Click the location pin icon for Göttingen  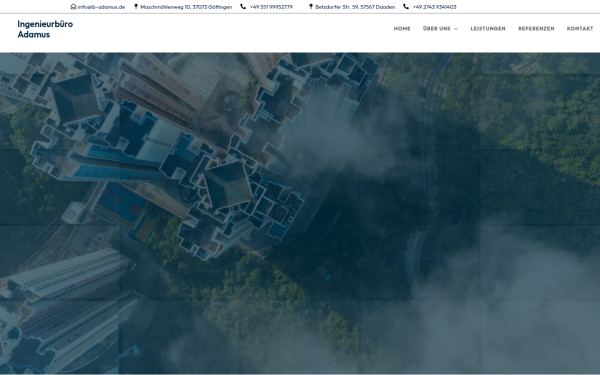136,7
